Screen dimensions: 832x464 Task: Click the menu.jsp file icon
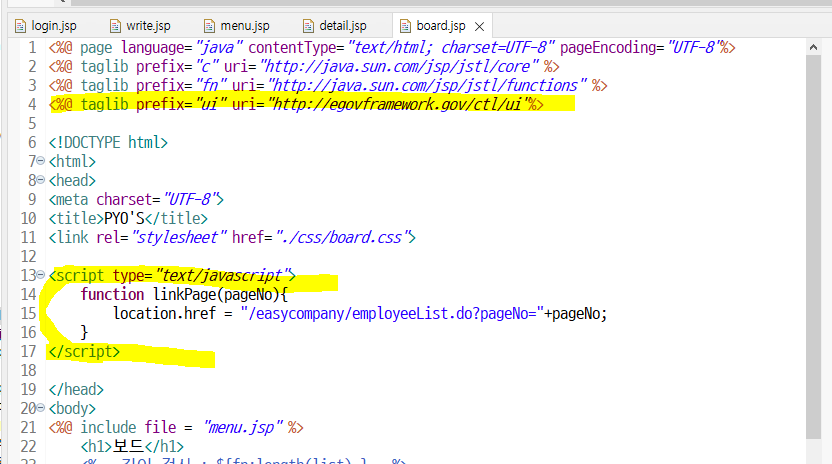[x=210, y=26]
